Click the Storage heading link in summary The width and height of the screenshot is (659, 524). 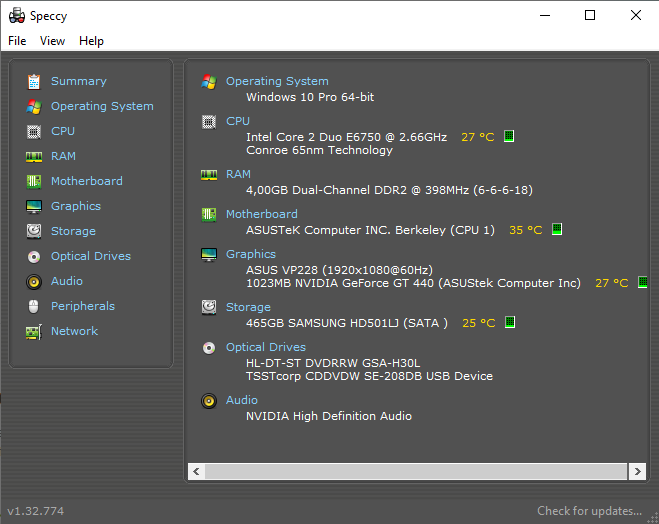point(248,307)
